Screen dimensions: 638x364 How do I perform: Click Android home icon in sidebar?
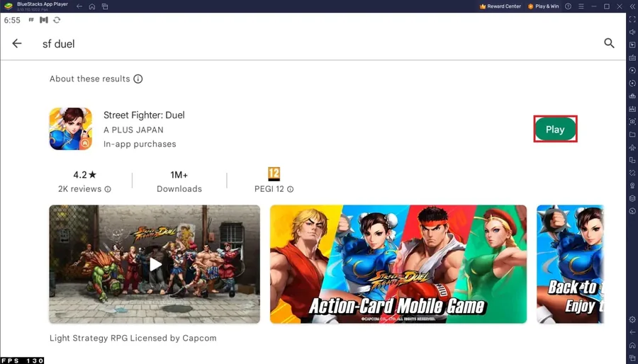tap(632, 346)
